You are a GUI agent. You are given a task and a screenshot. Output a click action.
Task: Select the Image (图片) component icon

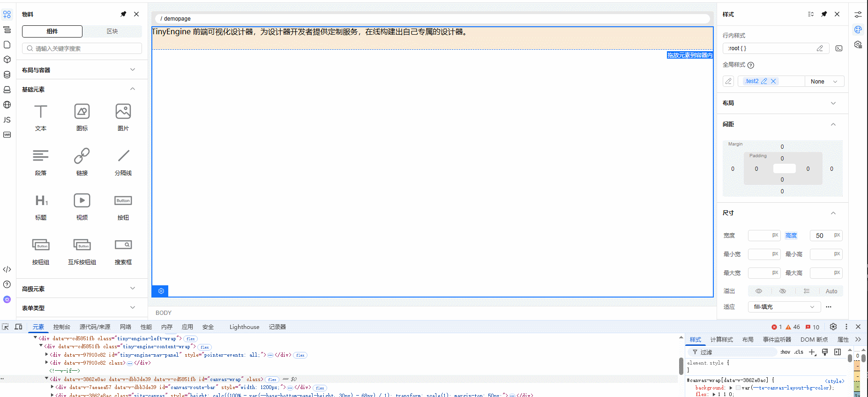[x=123, y=112]
